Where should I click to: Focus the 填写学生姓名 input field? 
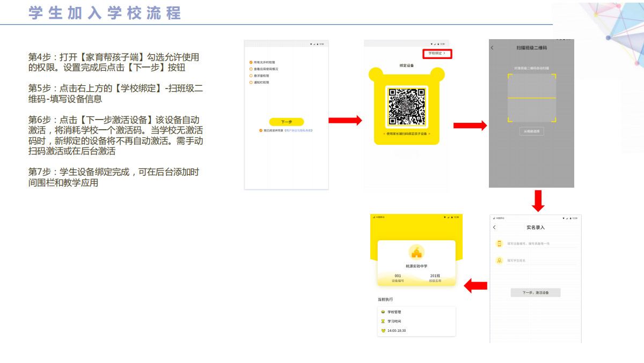click(542, 261)
